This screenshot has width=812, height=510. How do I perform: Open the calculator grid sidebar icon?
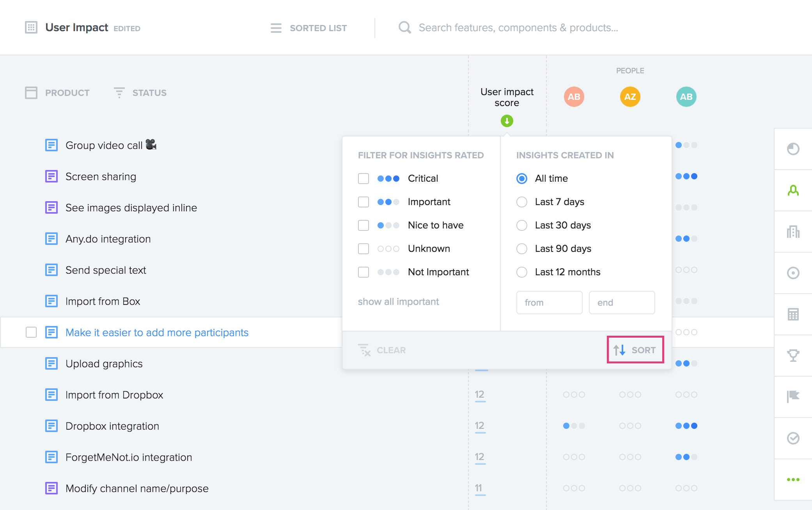(x=793, y=314)
